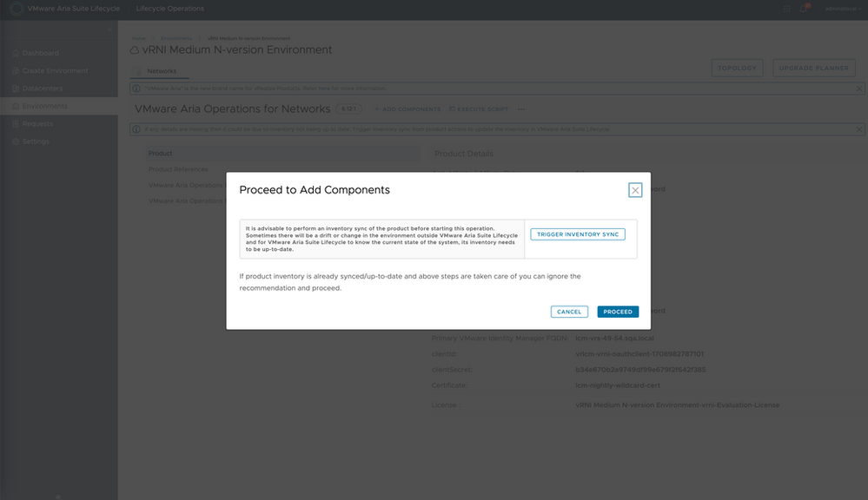Close the Proceed to Add Components dialog
868x500 pixels.
(x=635, y=190)
